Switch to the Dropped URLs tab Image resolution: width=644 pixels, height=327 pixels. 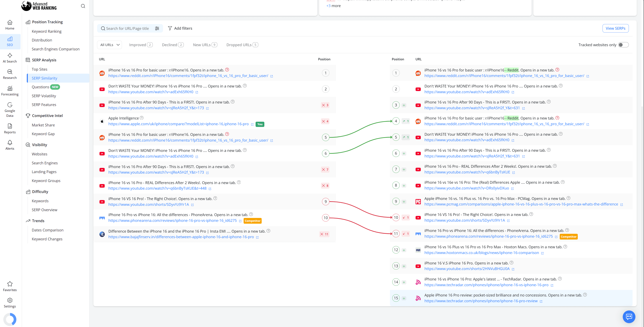coord(242,45)
